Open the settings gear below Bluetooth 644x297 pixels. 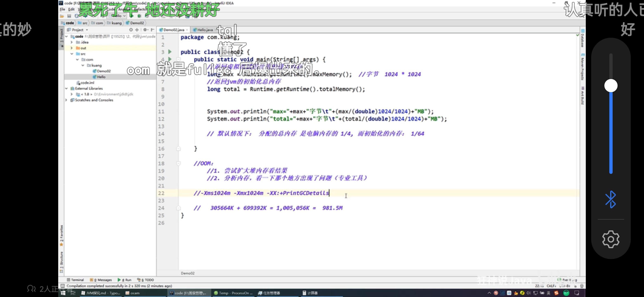(x=611, y=239)
